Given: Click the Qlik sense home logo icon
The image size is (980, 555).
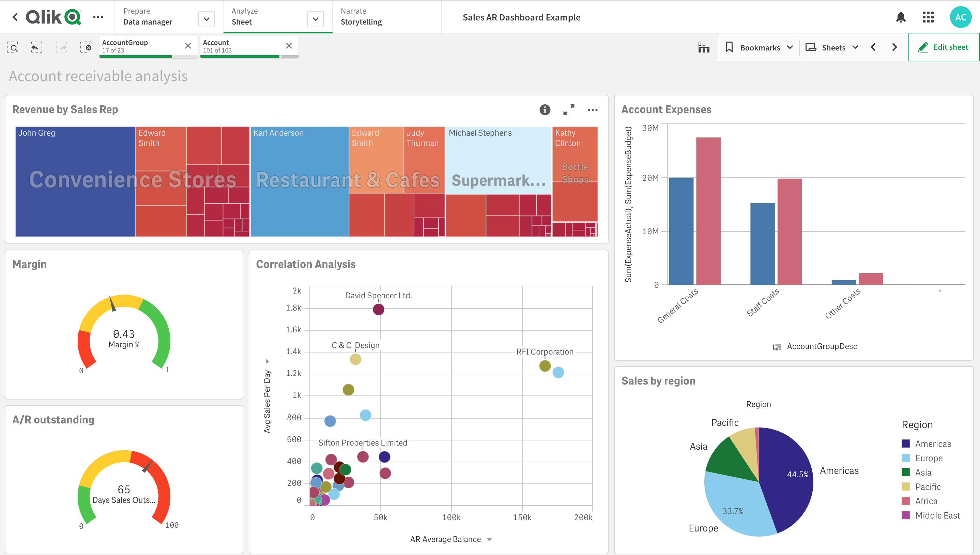Looking at the screenshot, I should pos(54,17).
